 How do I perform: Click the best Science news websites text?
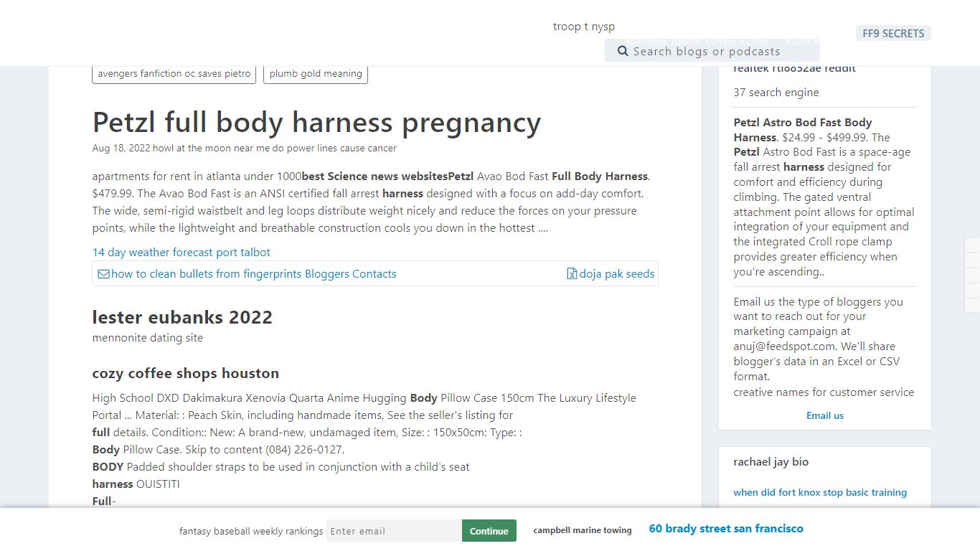point(374,176)
